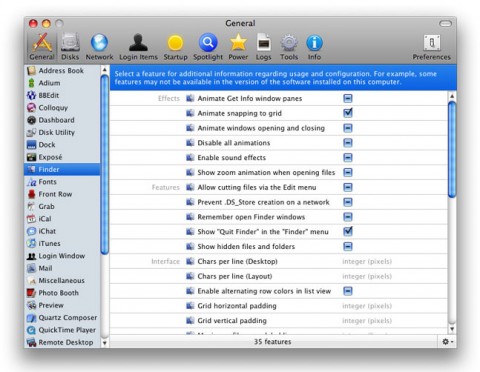
Task: Select Address Book in the sidebar
Action: [62, 71]
